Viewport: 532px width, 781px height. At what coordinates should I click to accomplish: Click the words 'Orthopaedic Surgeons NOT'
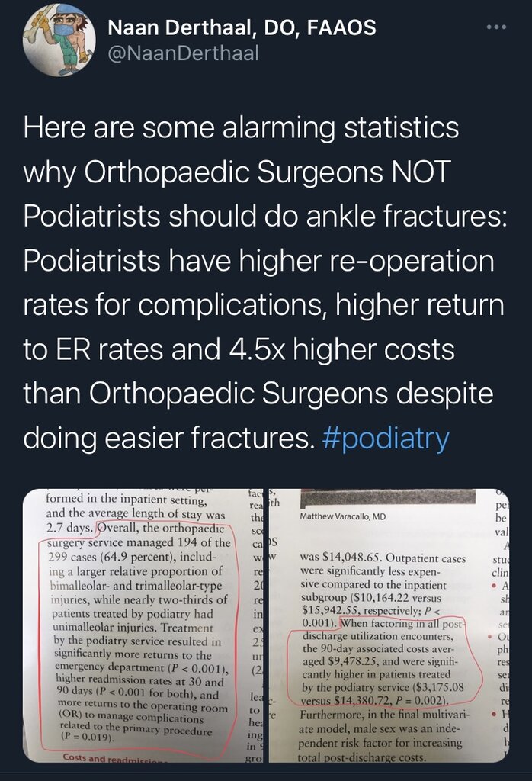[x=268, y=172]
